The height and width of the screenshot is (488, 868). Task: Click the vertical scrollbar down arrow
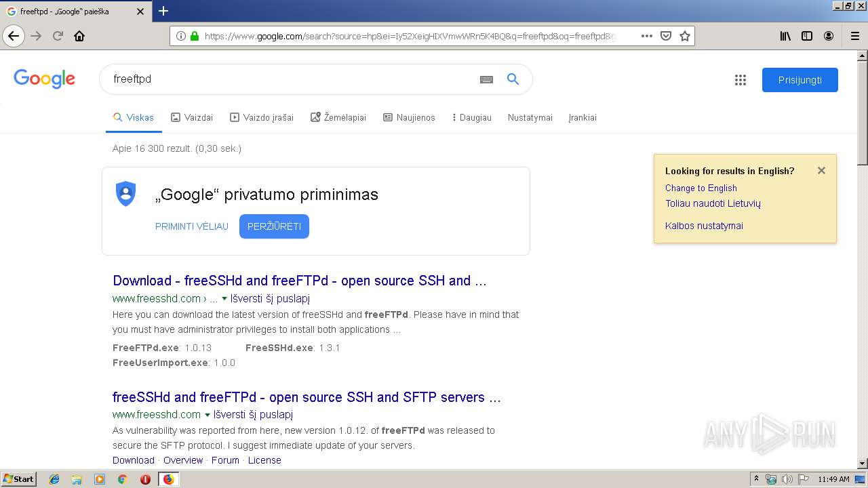click(x=862, y=464)
